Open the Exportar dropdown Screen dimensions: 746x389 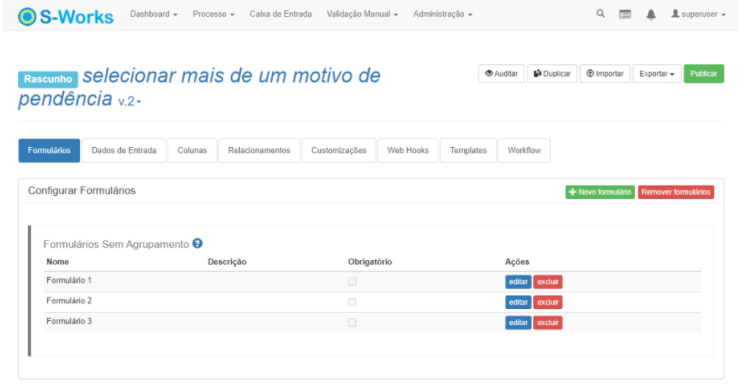click(657, 74)
